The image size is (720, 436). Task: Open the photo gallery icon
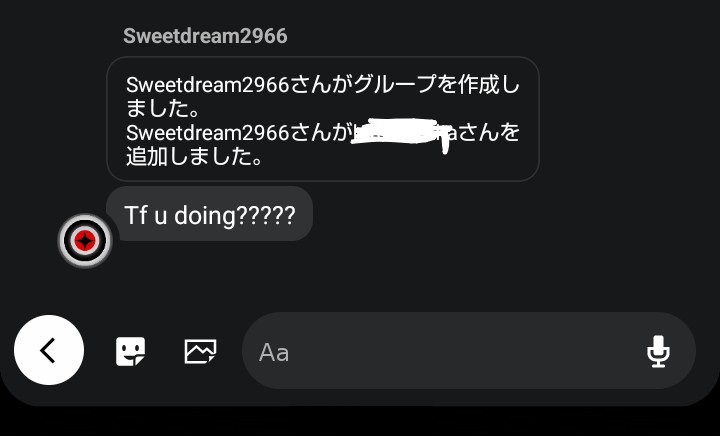coord(200,351)
